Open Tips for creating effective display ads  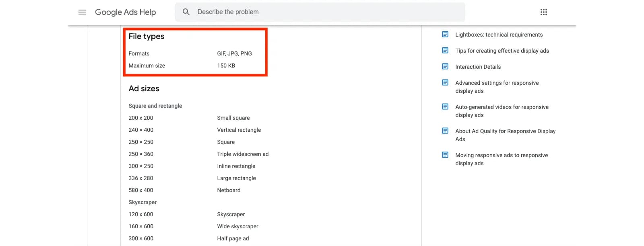point(502,51)
